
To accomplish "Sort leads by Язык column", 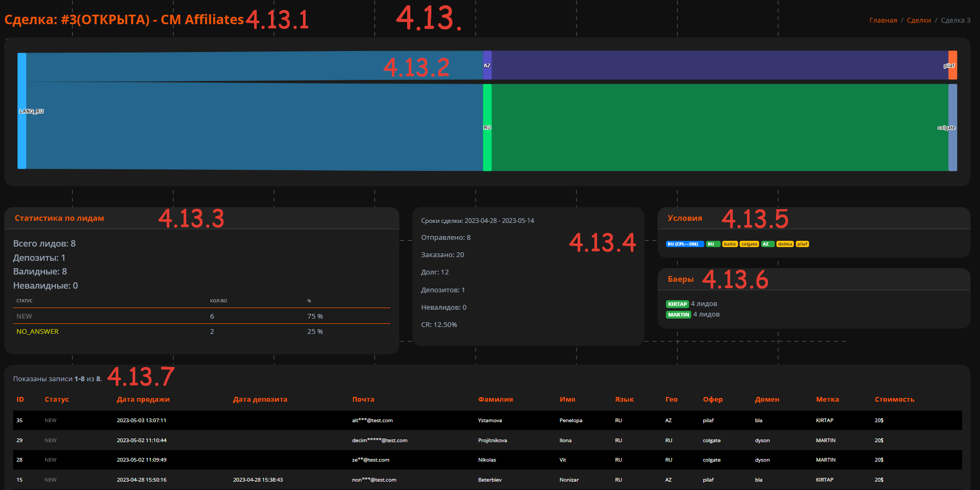I will pos(624,400).
